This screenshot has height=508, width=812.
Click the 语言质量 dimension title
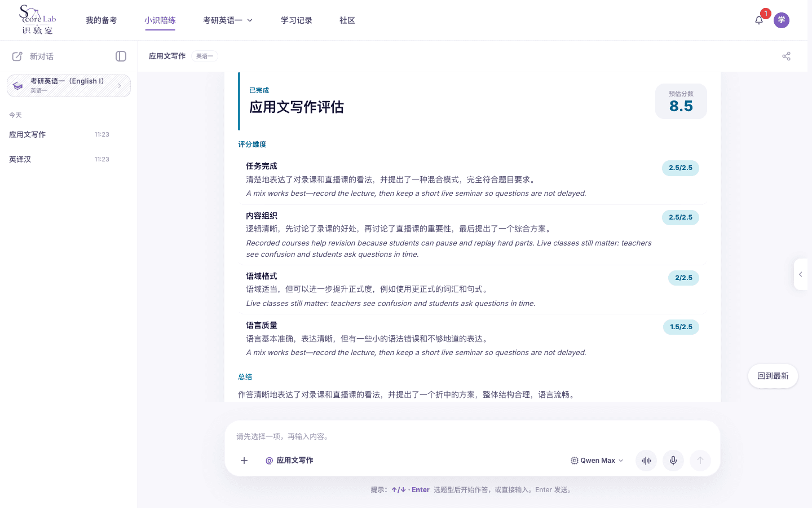pyautogui.click(x=262, y=325)
